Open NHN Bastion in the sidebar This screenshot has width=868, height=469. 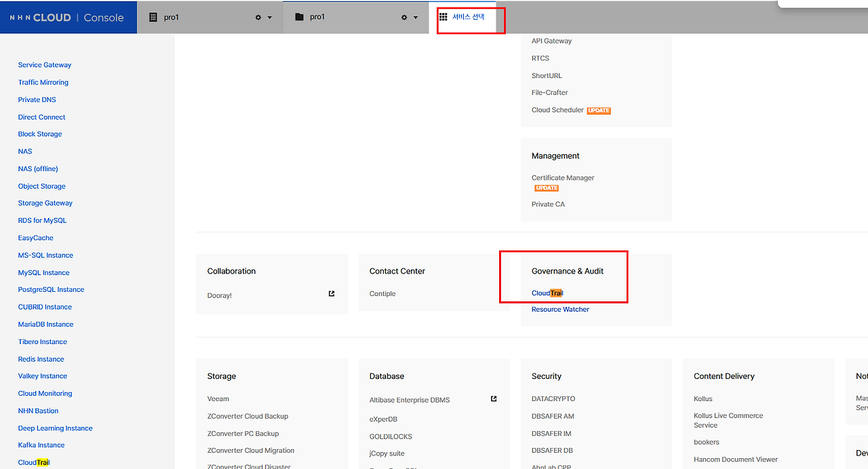(39, 411)
